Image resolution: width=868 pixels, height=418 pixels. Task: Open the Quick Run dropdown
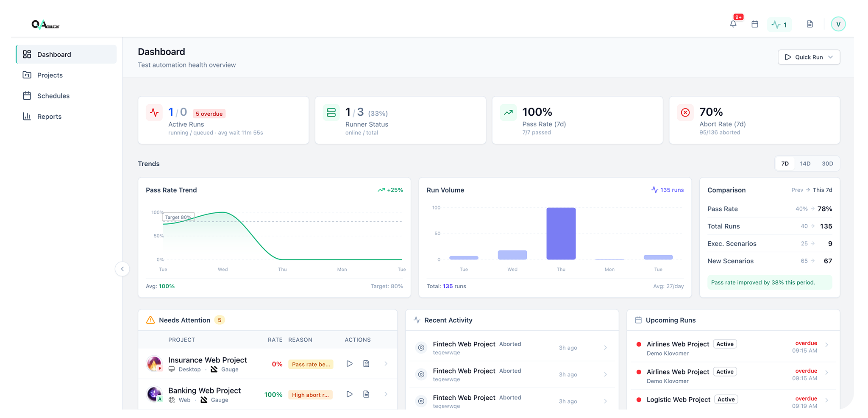click(809, 57)
